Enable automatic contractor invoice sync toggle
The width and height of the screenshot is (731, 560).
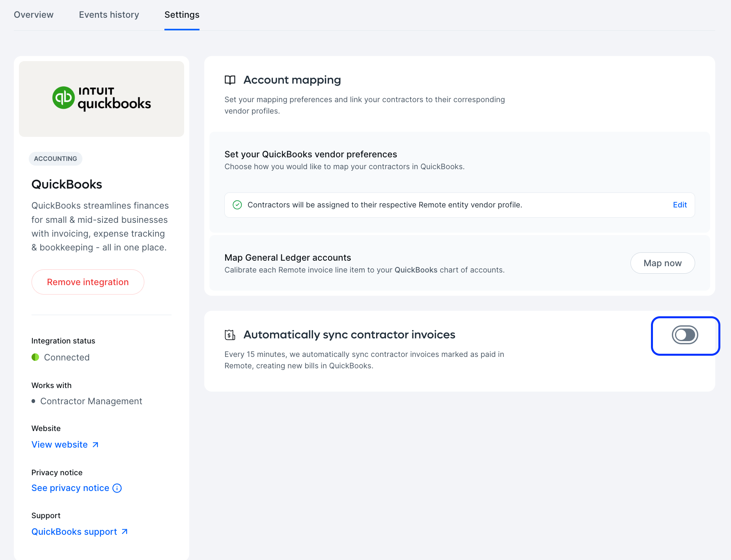tap(685, 335)
